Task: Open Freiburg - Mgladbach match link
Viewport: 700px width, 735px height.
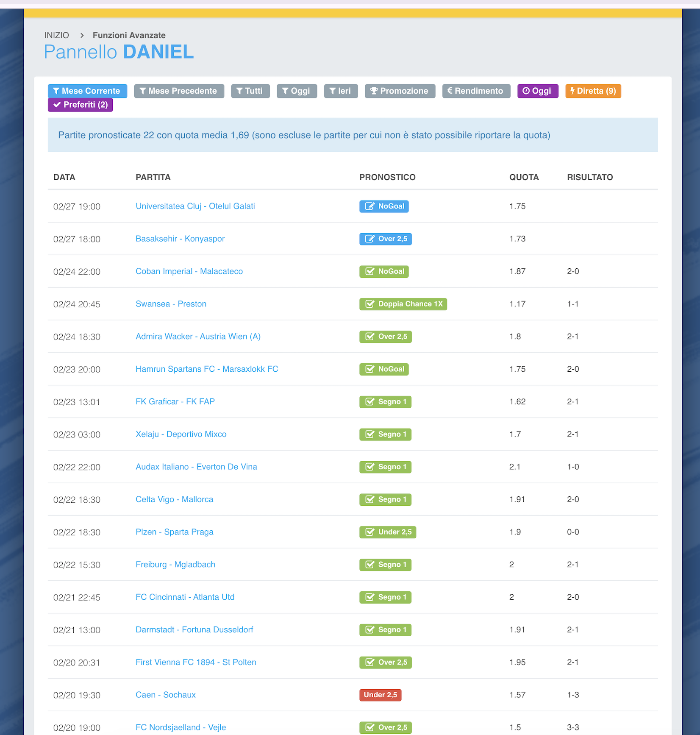Action: point(175,565)
